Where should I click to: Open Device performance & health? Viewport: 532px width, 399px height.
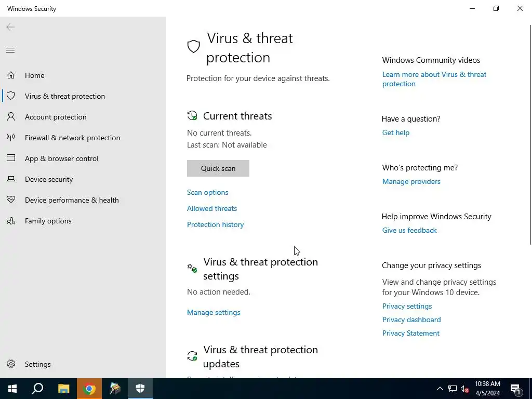tap(72, 200)
